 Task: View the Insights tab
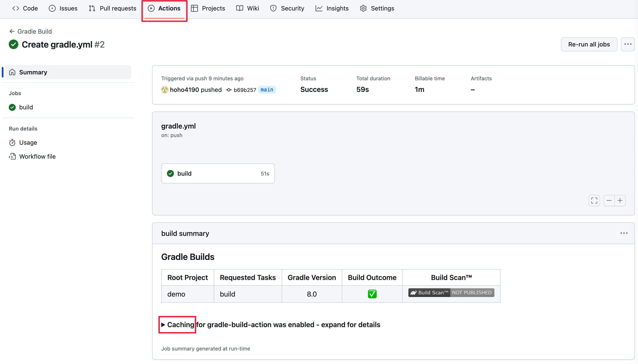pyautogui.click(x=332, y=8)
